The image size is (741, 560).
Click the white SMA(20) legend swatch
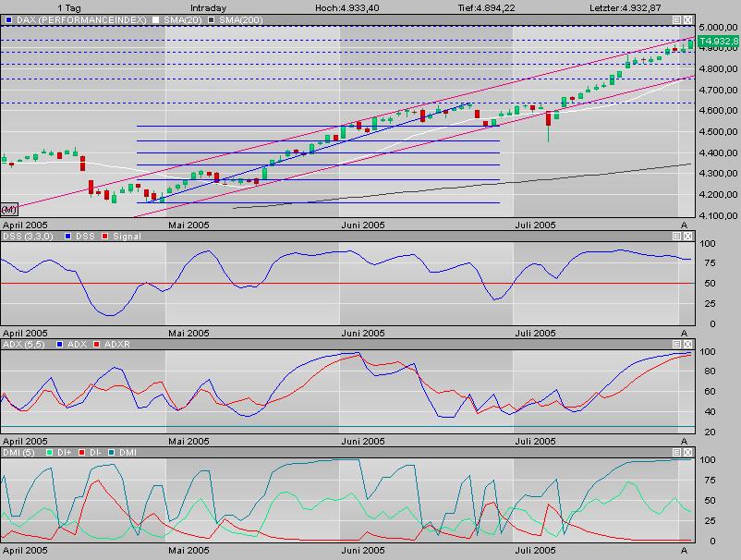click(156, 20)
